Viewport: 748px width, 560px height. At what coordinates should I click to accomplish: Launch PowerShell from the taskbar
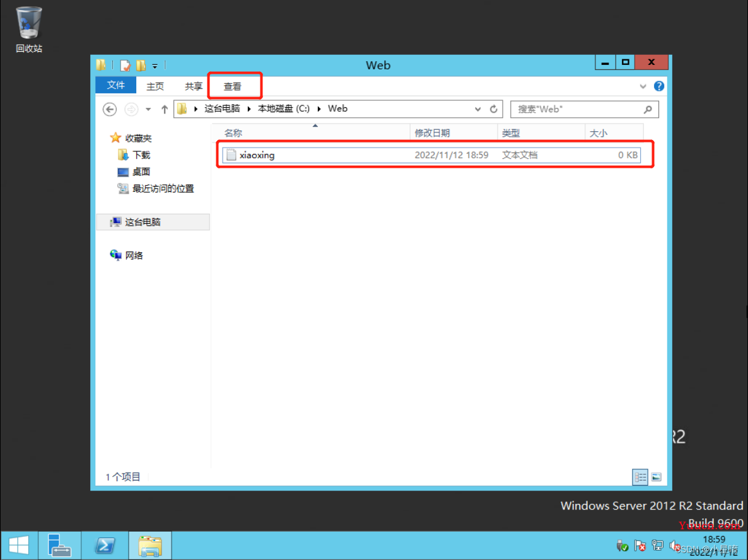[105, 545]
